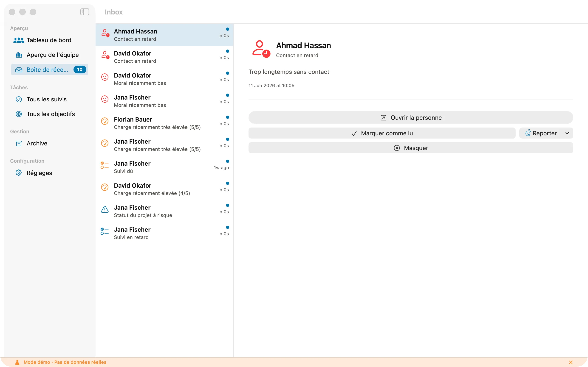
Task: Open the Archive box icon
Action: coord(19,143)
